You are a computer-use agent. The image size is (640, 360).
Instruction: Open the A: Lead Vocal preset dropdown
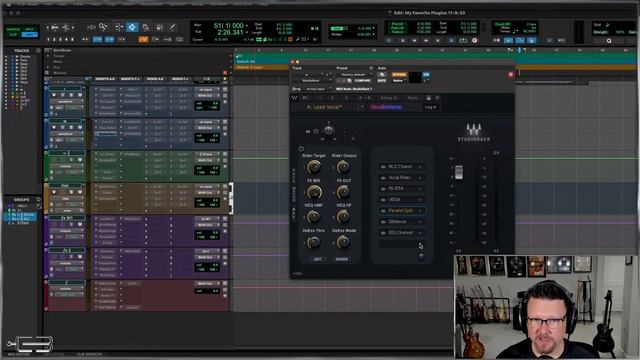[x=362, y=107]
